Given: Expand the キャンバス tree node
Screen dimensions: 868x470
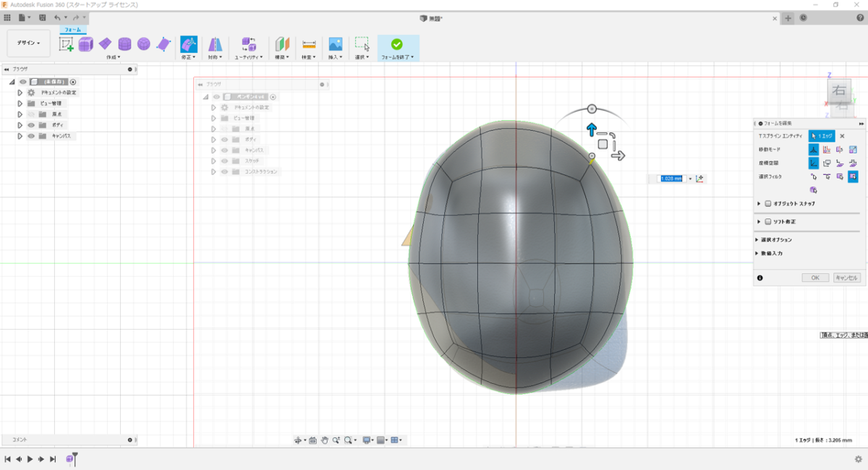Looking at the screenshot, I should [x=20, y=136].
